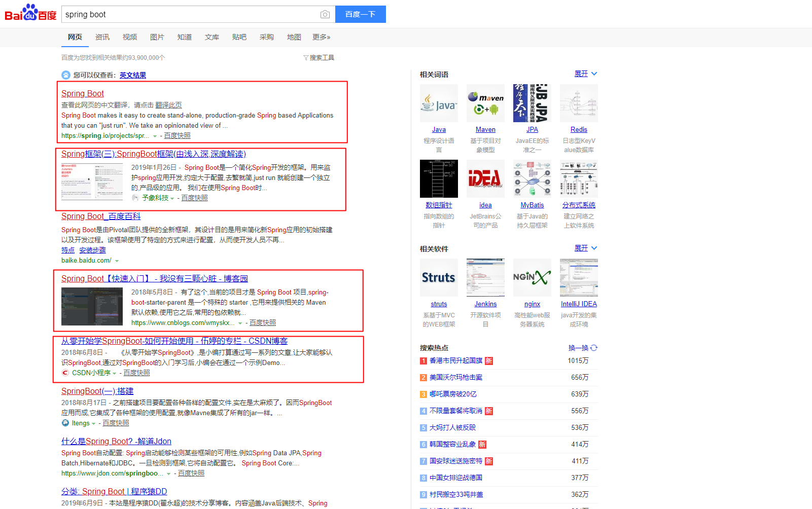812x509 pixels.
Task: Click the paw icon beside 您可以仅查看
Action: pos(66,75)
